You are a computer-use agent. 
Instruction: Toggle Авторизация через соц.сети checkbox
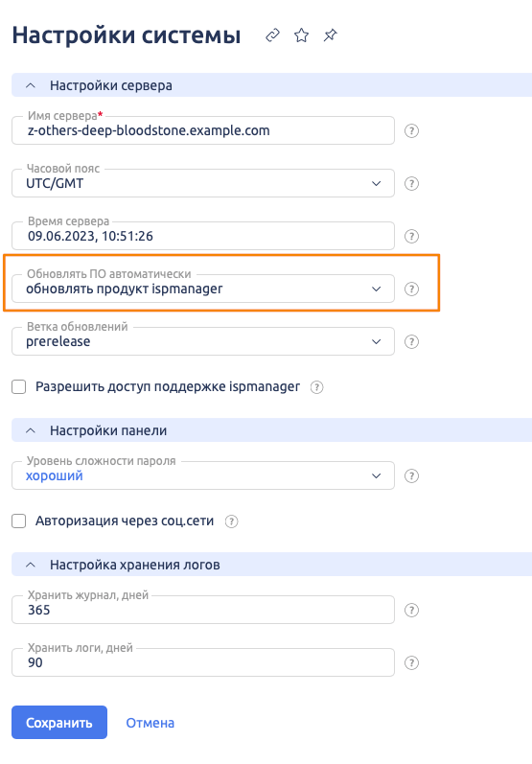[x=19, y=521]
